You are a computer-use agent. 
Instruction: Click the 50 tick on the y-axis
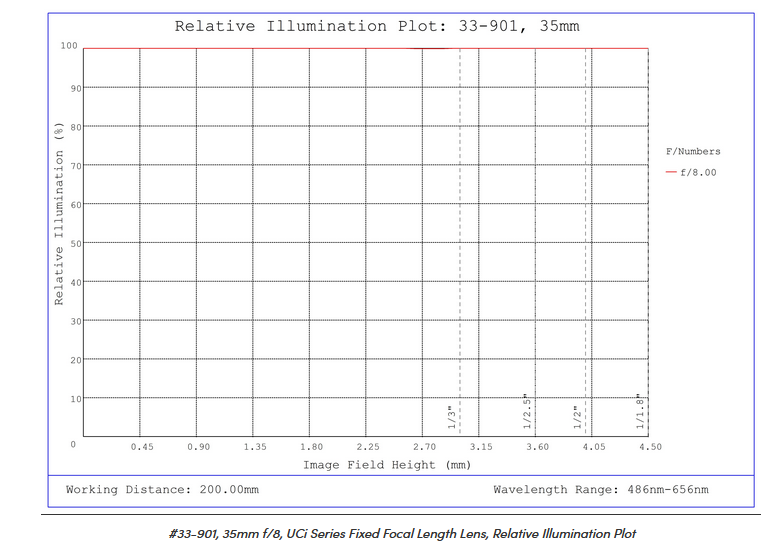point(72,243)
